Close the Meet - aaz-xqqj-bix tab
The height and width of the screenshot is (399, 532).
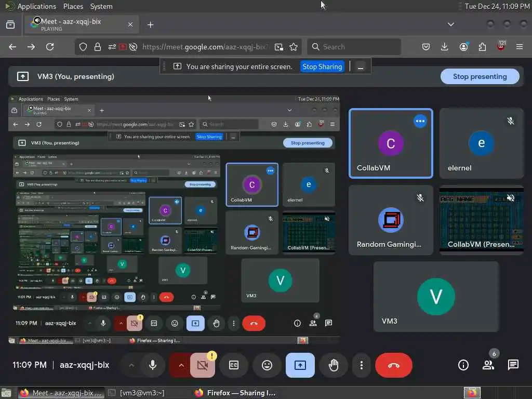point(130,24)
